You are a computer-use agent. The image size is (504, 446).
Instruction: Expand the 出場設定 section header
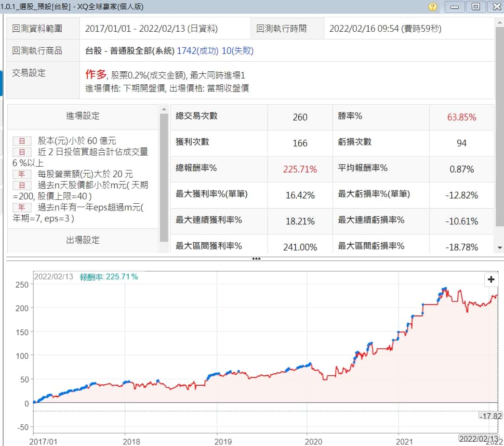click(x=83, y=240)
